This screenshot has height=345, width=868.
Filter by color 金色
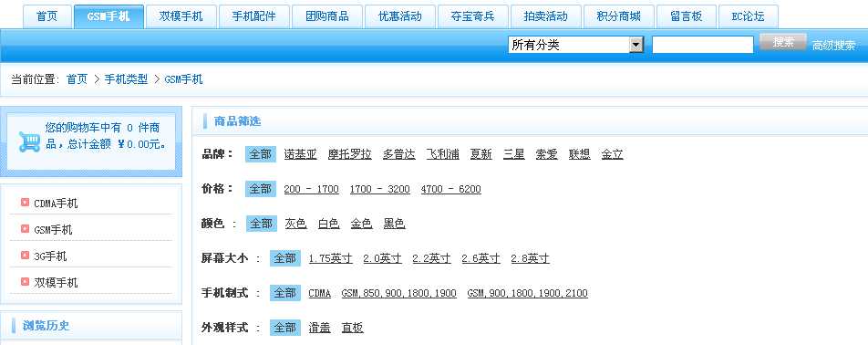click(x=361, y=224)
